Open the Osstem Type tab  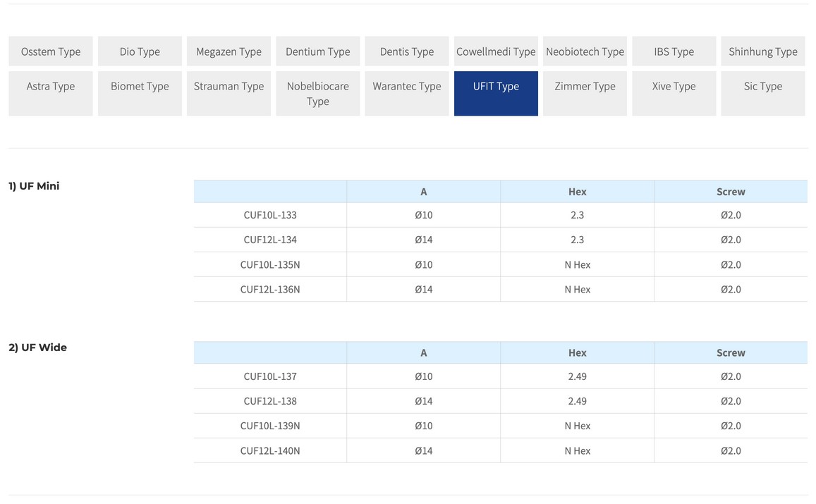pos(51,51)
